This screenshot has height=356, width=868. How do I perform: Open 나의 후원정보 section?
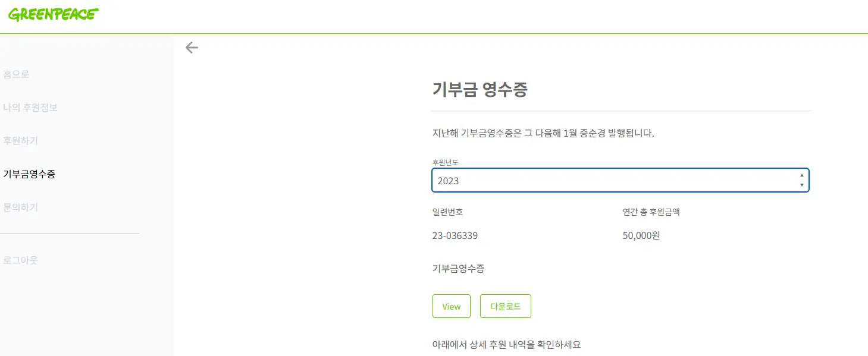(30, 107)
